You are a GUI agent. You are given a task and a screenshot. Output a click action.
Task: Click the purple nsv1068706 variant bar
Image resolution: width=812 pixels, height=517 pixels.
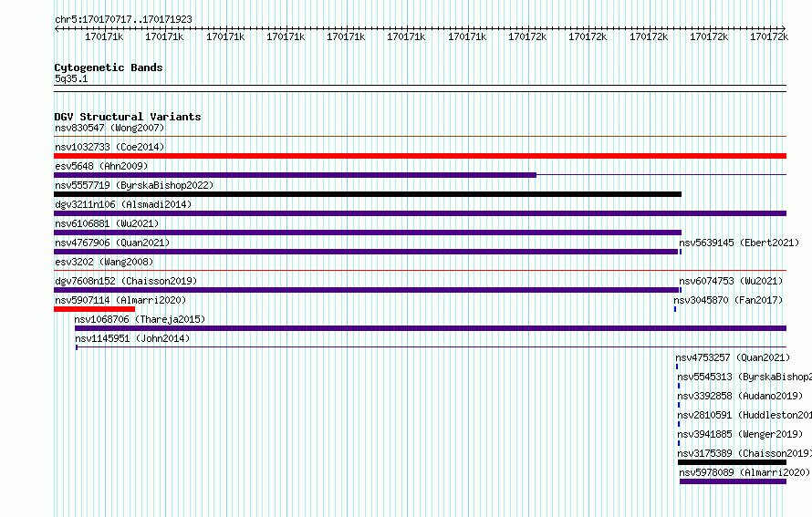pos(431,328)
